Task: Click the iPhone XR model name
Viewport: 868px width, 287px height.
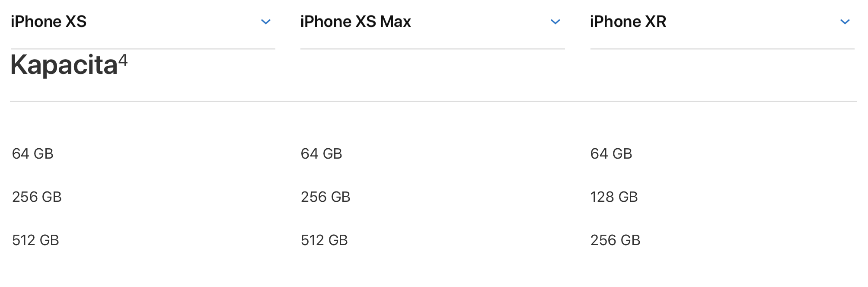Action: point(628,22)
